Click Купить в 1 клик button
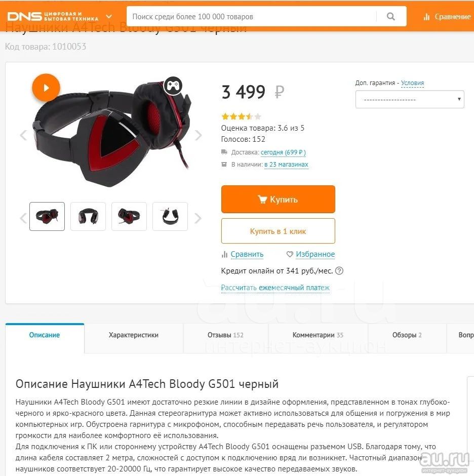Viewport: 474px width, 476px height. (278, 231)
